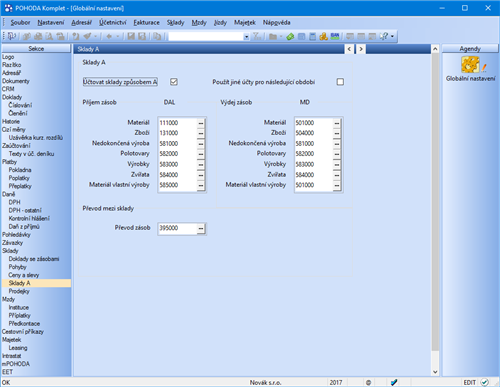Click year 2017 in status bar
The height and width of the screenshot is (387, 500).
tap(336, 383)
